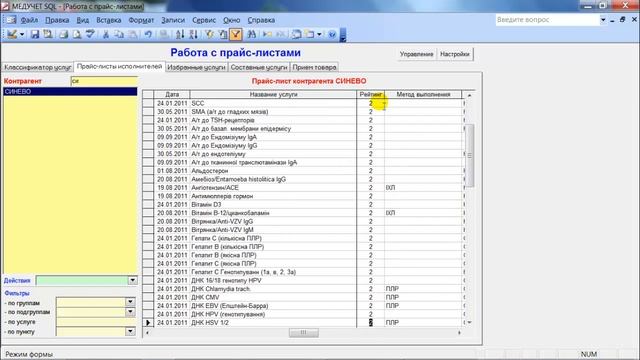The width and height of the screenshot is (640, 360).
Task: Expand the 'по подгруппам' filter dropdown
Action: pyautogui.click(x=130, y=311)
